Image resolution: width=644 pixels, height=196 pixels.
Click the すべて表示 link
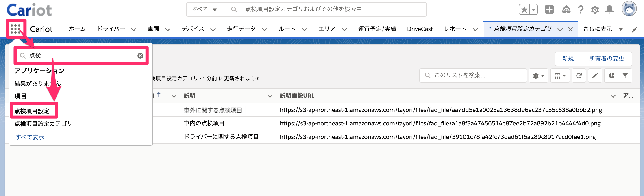30,137
